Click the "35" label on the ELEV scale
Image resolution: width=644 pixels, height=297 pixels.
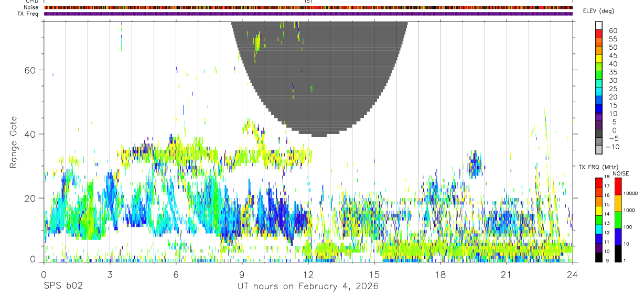click(x=613, y=72)
